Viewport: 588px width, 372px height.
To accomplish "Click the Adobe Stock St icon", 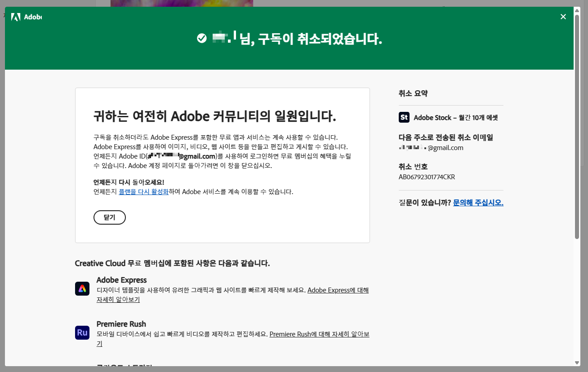I will pos(404,117).
